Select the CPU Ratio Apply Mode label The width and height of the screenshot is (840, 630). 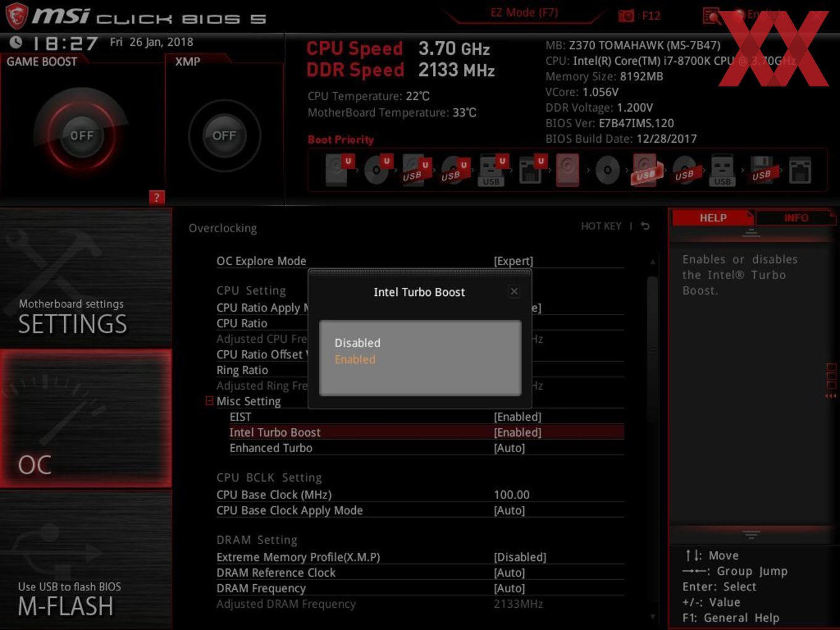(262, 308)
